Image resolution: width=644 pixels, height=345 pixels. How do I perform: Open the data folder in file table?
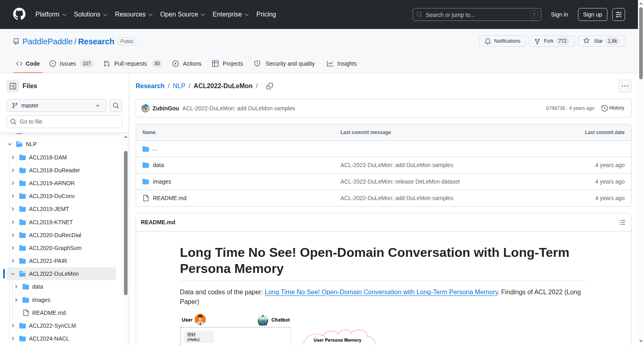[x=158, y=165]
